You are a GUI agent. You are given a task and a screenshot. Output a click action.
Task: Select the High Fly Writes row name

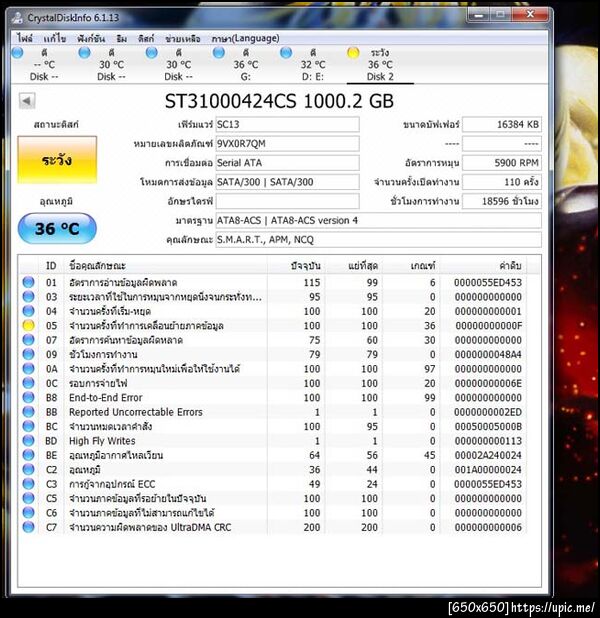(102, 441)
